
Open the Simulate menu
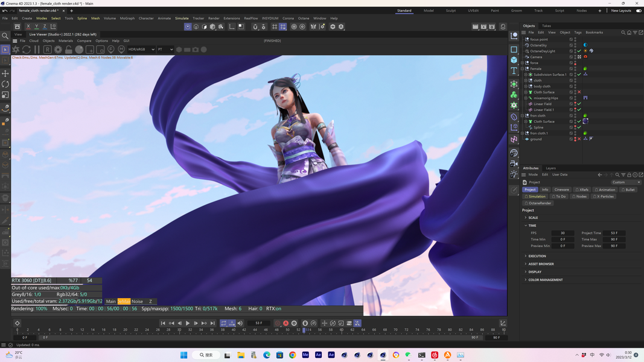coord(182,19)
